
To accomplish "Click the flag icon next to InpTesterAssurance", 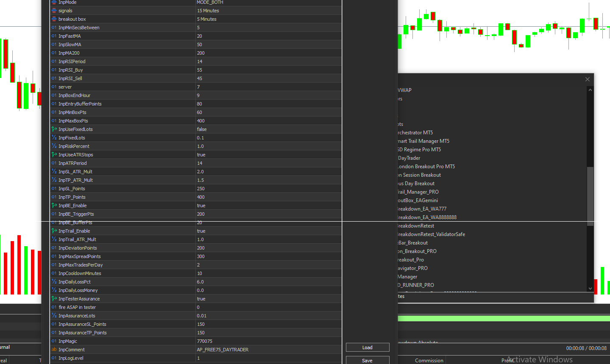I will pos(55,299).
